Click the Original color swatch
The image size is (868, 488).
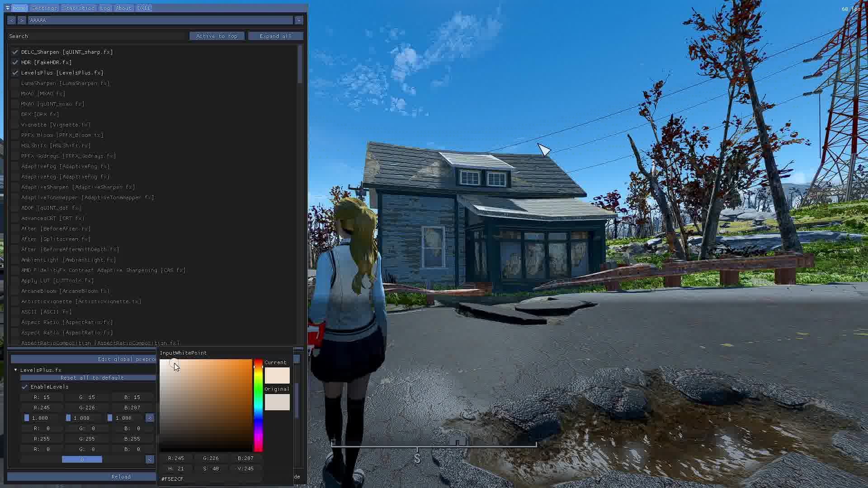pyautogui.click(x=277, y=402)
